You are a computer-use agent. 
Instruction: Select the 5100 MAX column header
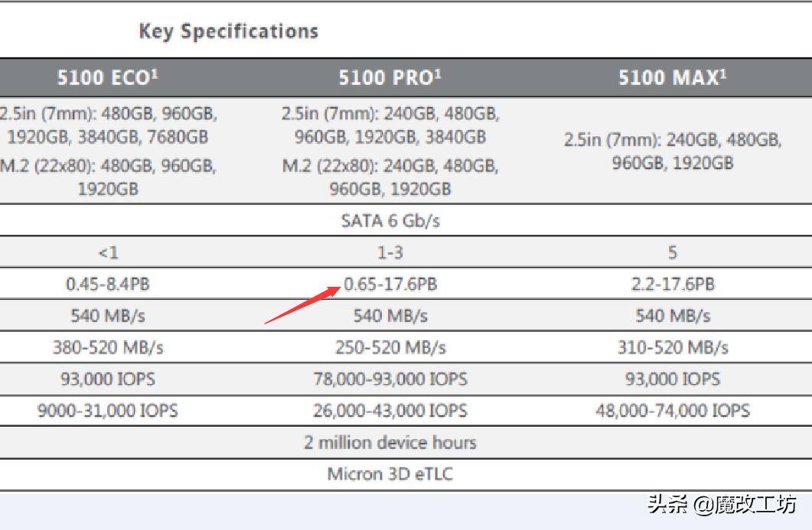[673, 78]
